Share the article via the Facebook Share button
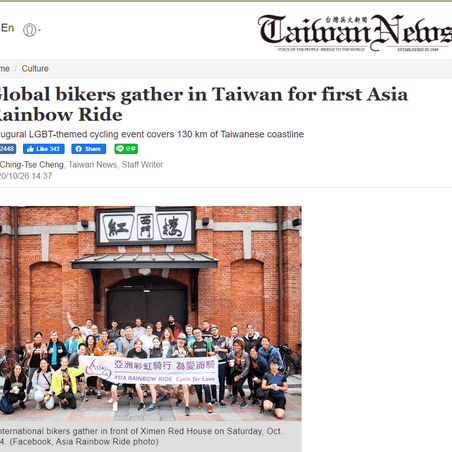Image resolution: width=452 pixels, height=452 pixels. 89,149
